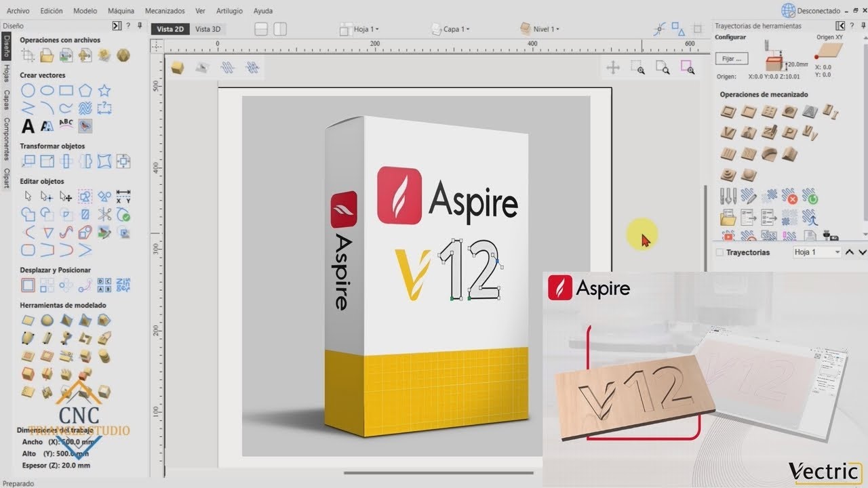Toggle pin on Diseño panel
Viewport: 868px width, 488px height.
(x=140, y=26)
